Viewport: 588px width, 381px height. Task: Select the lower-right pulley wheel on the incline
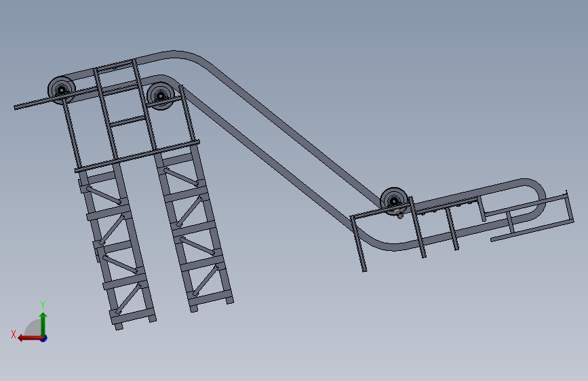(x=394, y=201)
